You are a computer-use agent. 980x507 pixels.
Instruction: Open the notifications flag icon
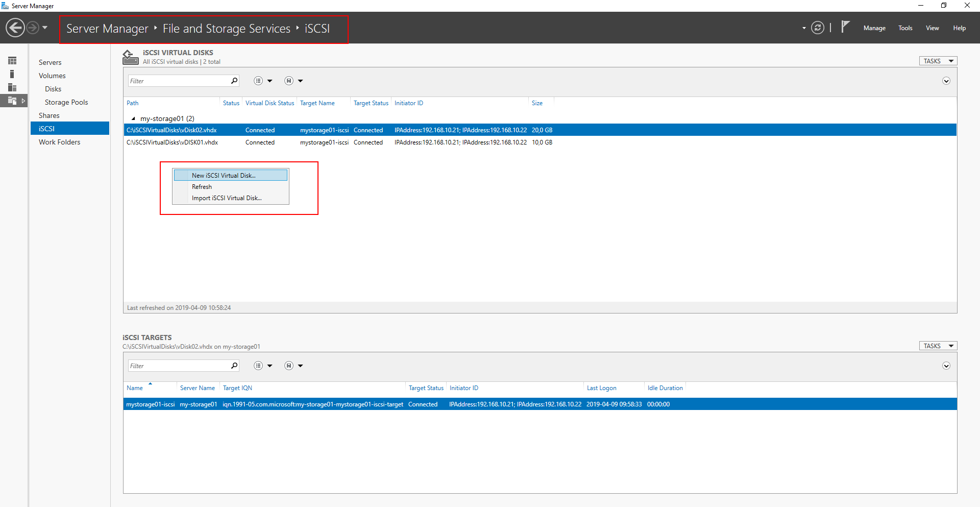point(845,27)
